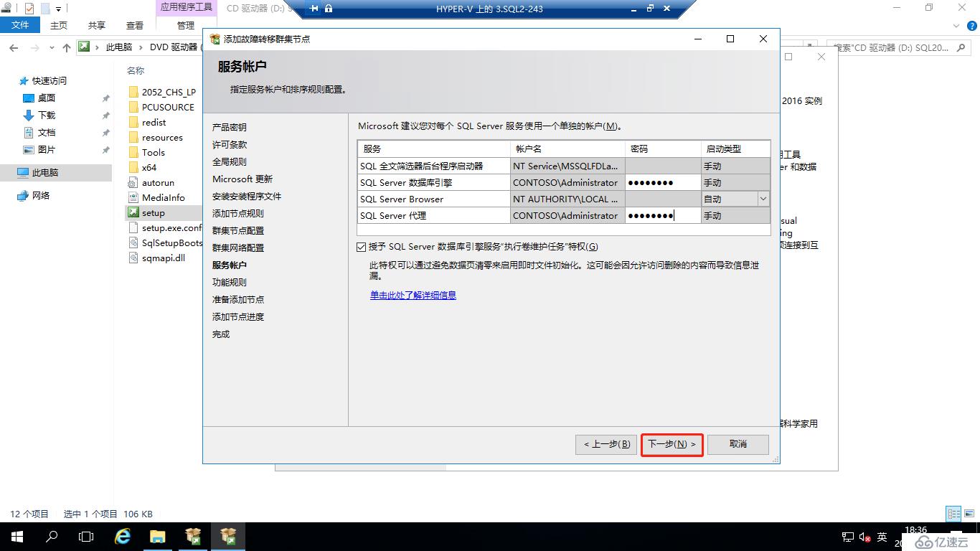Click 下一步(N) button

(x=672, y=444)
